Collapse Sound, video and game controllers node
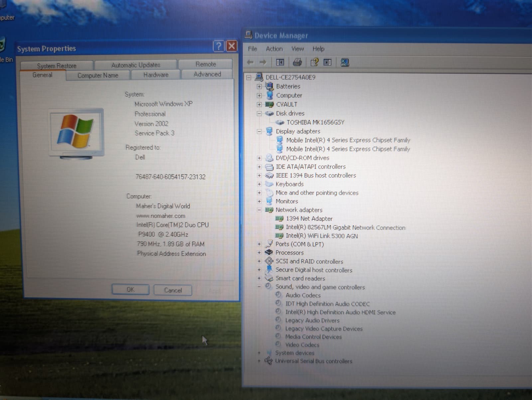The height and width of the screenshot is (400, 532). 259,287
